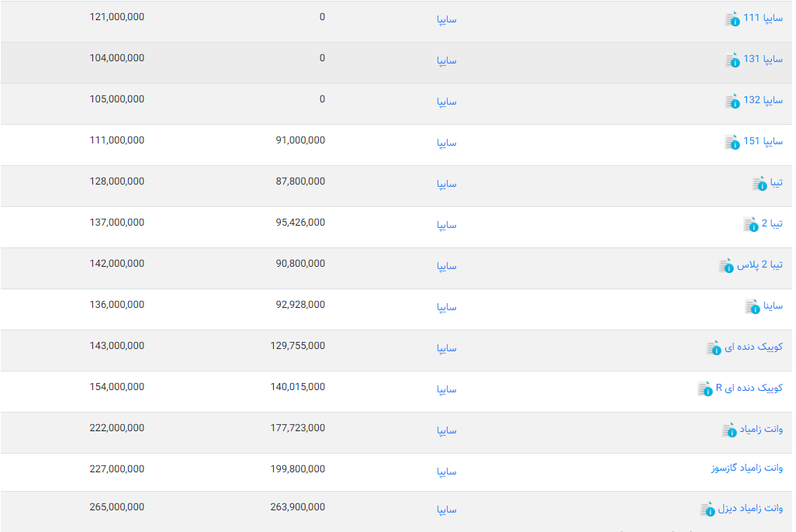Click the value 142,000,000
Image resolution: width=796 pixels, height=532 pixels.
[x=116, y=264]
